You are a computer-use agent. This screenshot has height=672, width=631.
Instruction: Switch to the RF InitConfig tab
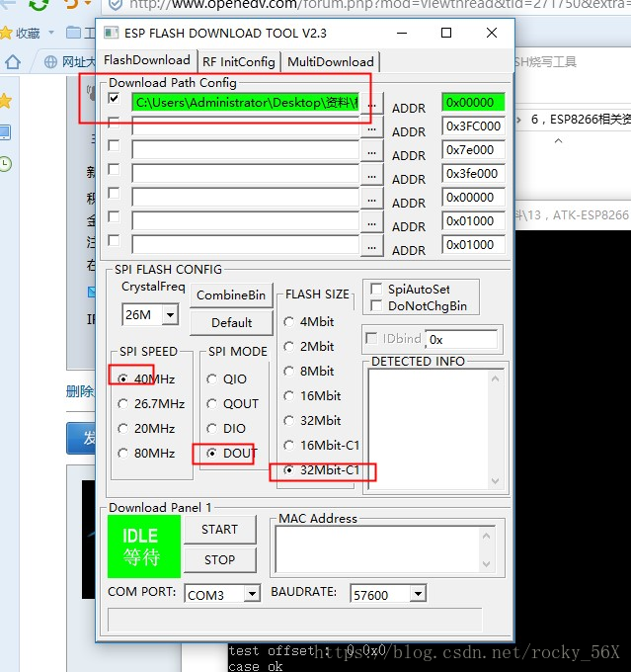point(239,62)
